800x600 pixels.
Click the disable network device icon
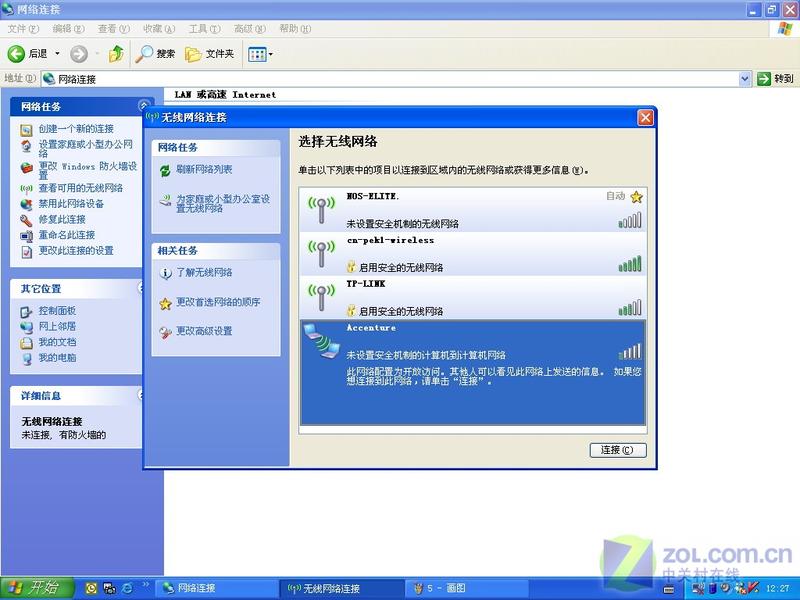tap(26, 205)
